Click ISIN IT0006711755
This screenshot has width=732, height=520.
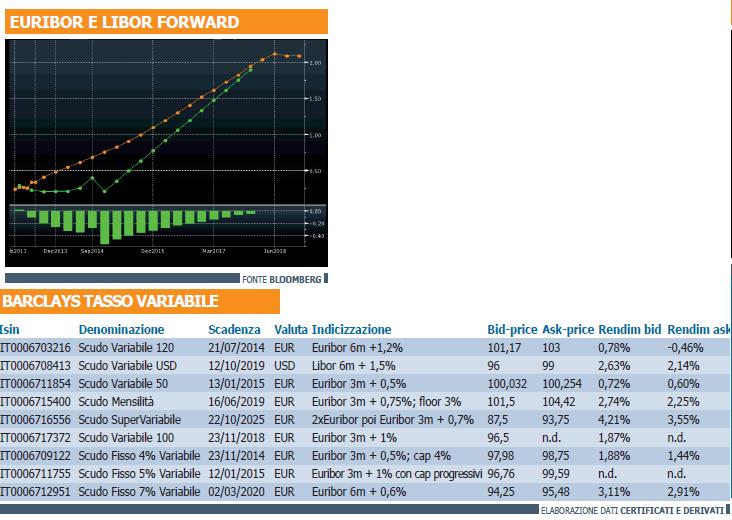pos(35,474)
